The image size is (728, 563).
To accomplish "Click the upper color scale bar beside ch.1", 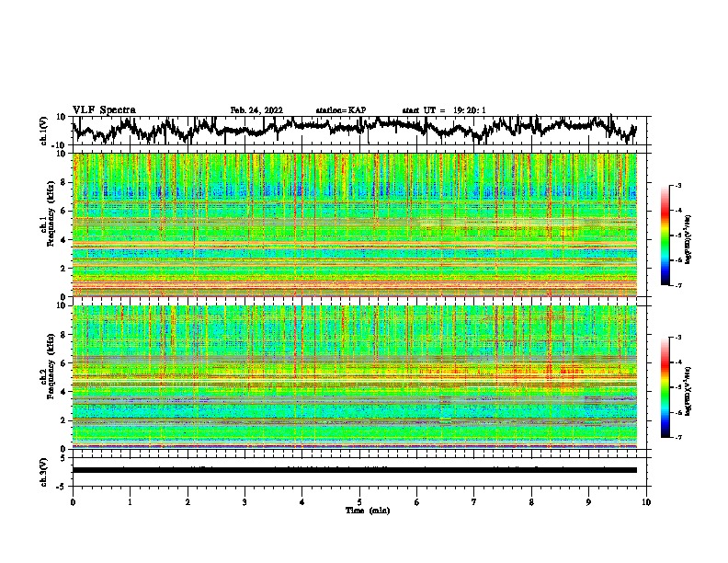I will (x=665, y=236).
